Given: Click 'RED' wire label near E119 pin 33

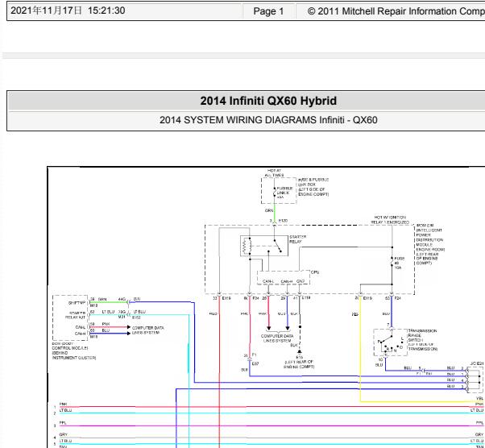Looking at the screenshot, I should 213,313.
